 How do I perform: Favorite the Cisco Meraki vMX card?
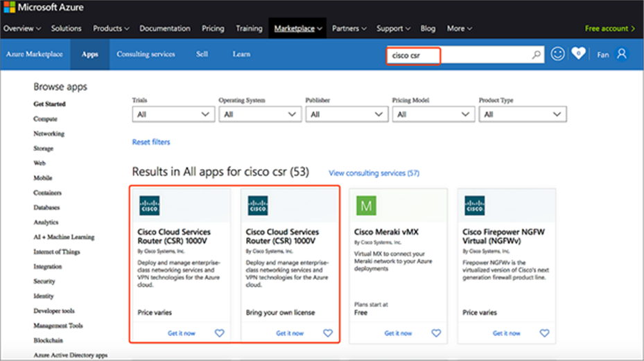pyautogui.click(x=436, y=333)
